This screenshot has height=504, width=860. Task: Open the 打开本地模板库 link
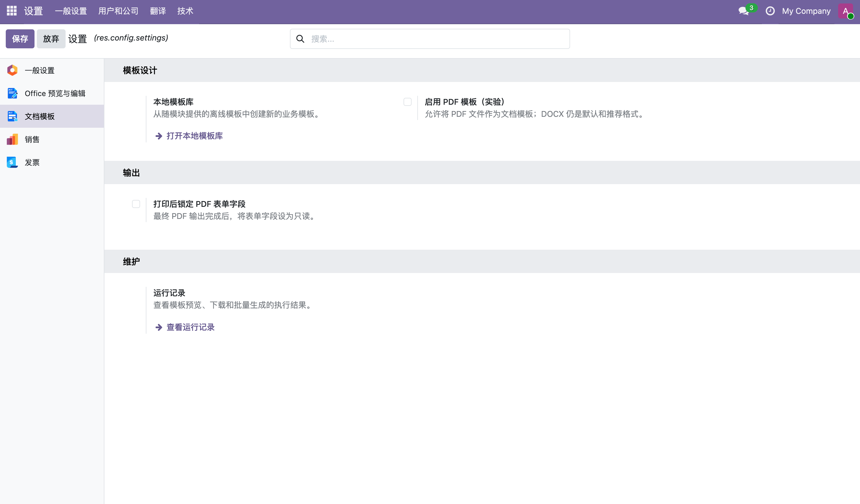194,136
